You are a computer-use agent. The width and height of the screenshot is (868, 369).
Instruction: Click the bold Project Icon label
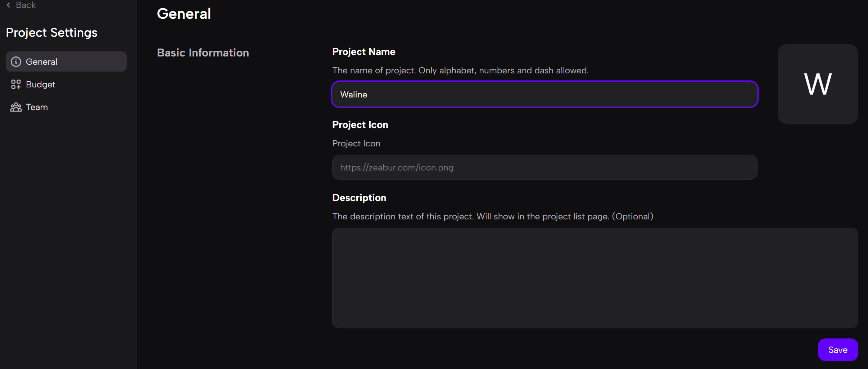pyautogui.click(x=360, y=125)
